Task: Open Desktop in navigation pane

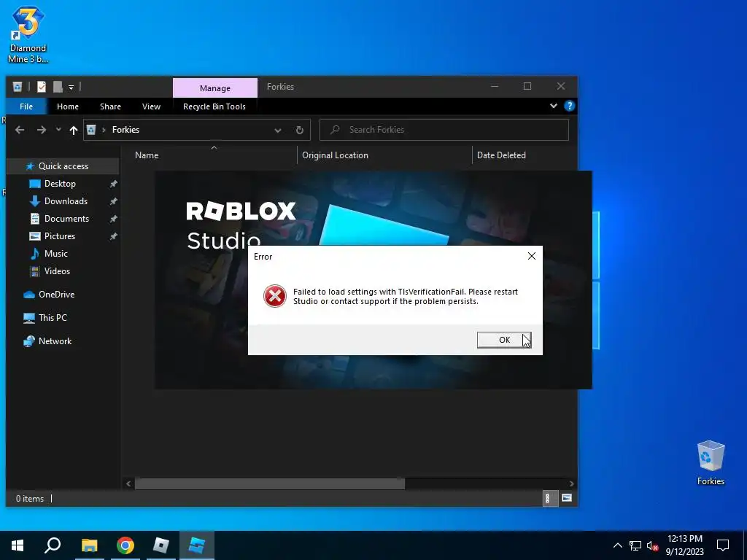Action: pos(60,183)
